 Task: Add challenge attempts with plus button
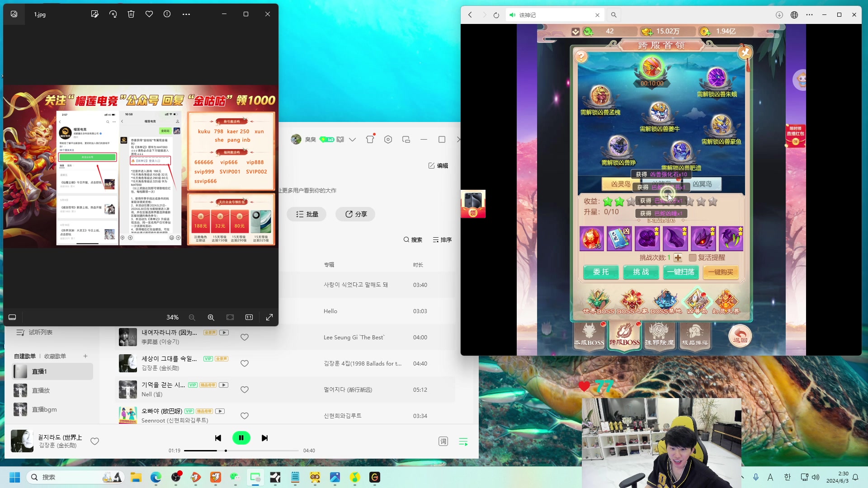(678, 258)
